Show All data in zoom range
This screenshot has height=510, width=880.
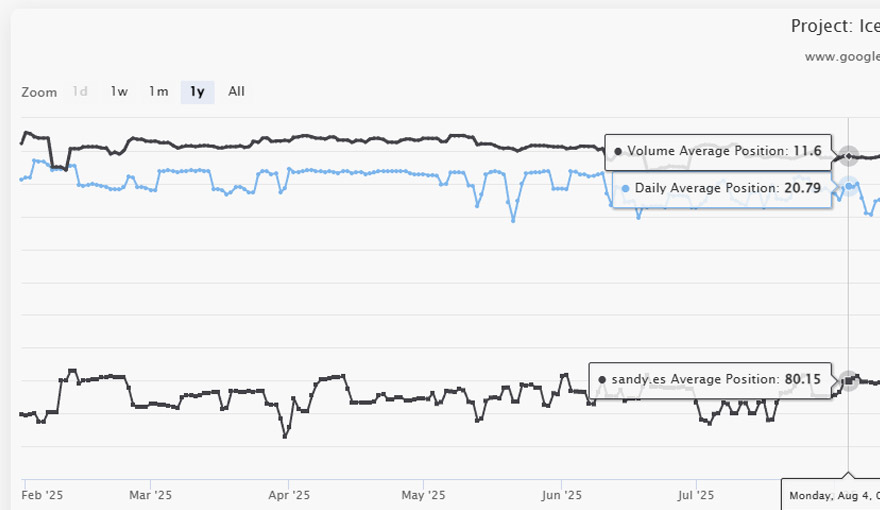point(236,92)
